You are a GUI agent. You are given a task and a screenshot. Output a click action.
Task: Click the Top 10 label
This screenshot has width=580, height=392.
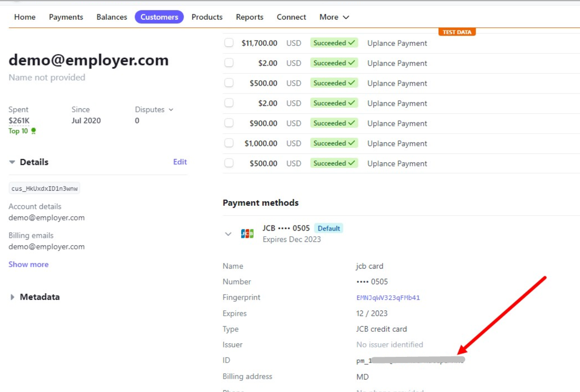[18, 131]
